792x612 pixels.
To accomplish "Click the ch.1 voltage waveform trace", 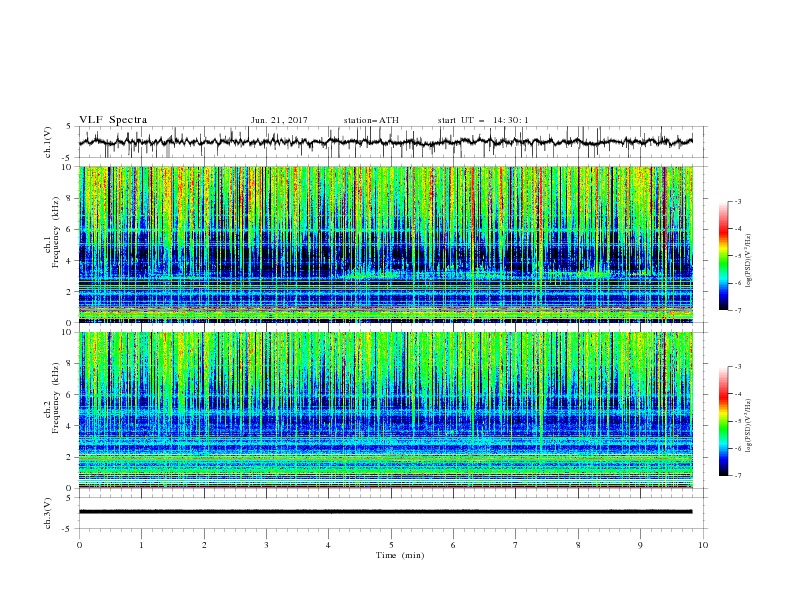I will point(385,141).
